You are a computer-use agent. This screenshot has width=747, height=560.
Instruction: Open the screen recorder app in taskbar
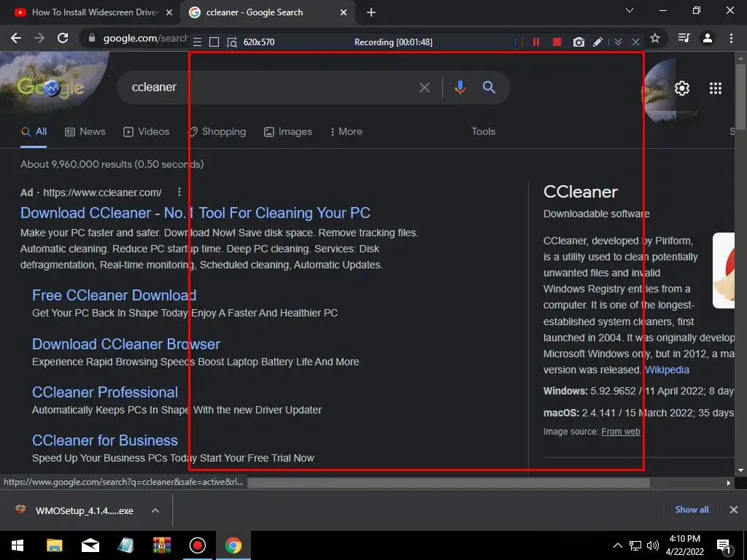tap(197, 545)
